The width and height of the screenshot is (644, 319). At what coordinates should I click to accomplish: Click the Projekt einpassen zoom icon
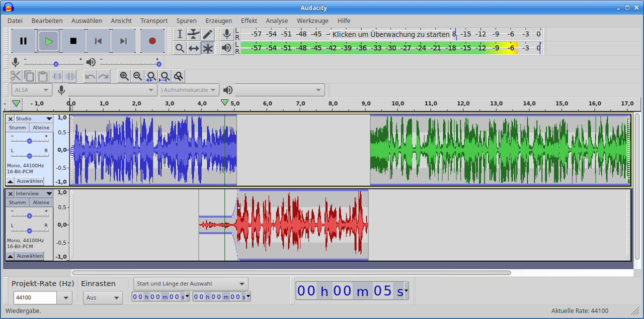pos(165,76)
